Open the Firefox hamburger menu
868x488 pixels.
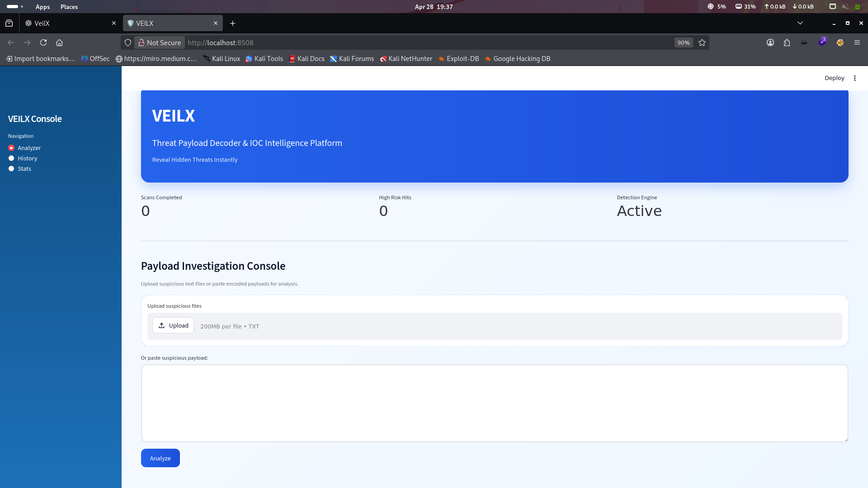click(x=857, y=42)
